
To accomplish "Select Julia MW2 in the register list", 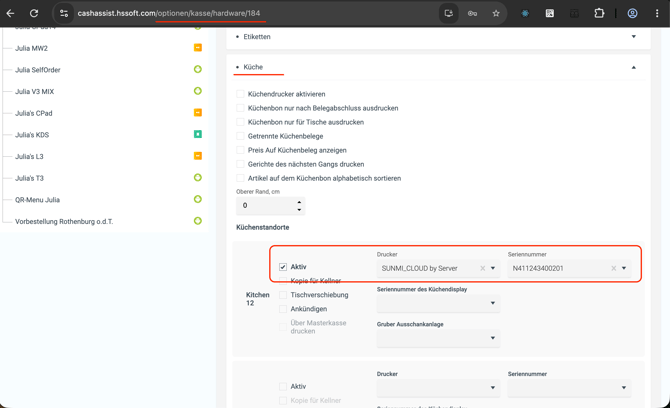I will 32,48.
